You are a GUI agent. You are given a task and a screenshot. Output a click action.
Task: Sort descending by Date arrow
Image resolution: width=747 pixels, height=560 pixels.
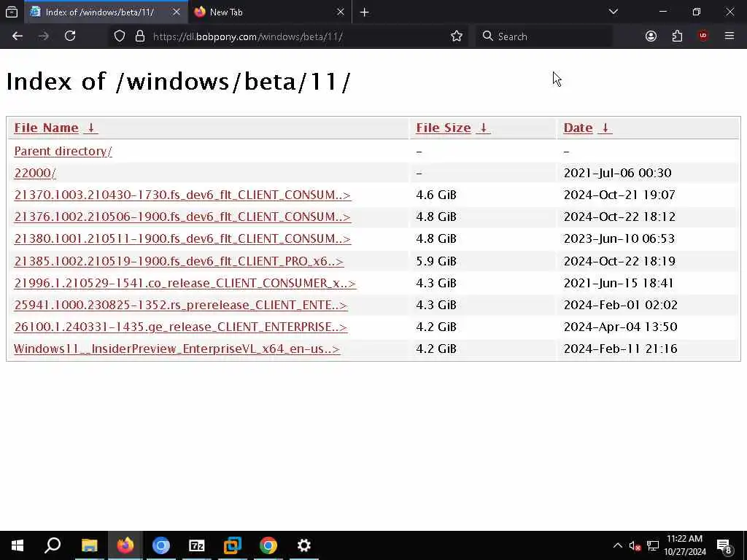point(605,128)
